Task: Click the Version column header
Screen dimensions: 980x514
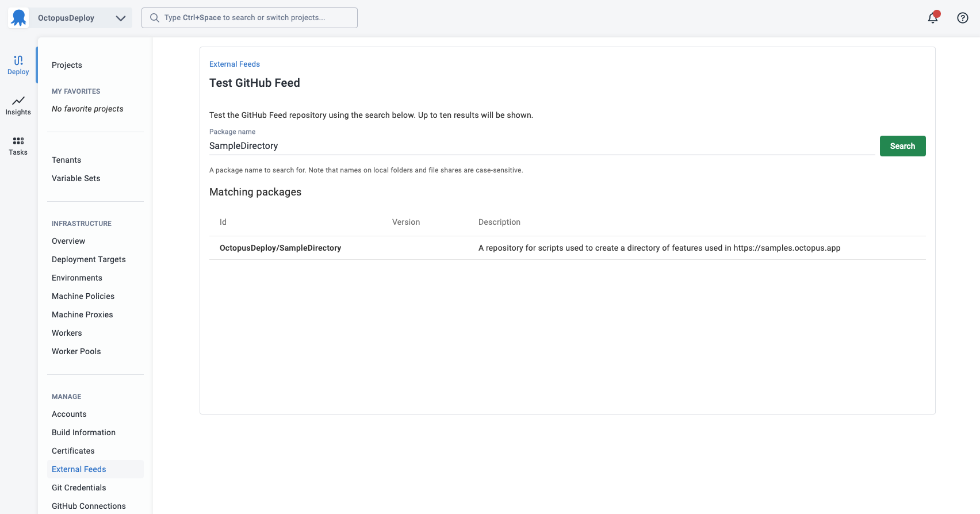Action: pos(406,222)
